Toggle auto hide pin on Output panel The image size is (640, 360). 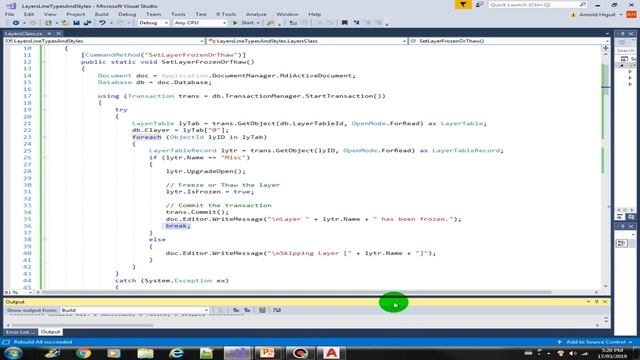pyautogui.click(x=596, y=302)
